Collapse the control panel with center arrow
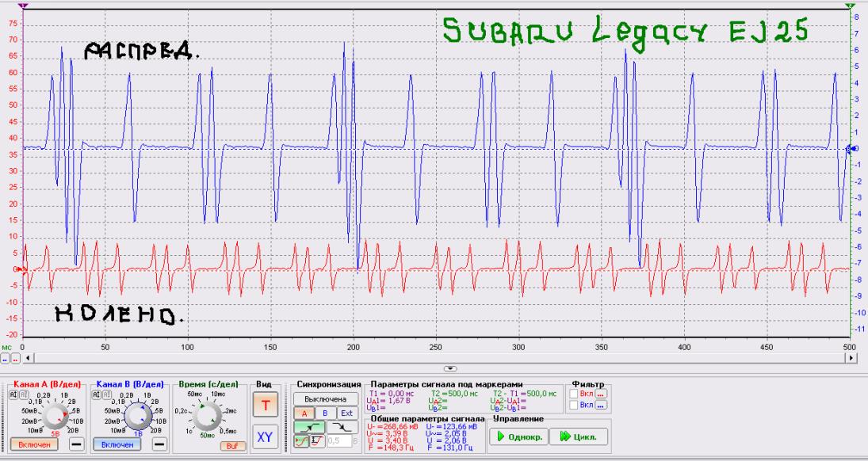Screen dimensions: 868x461 (x=451, y=369)
